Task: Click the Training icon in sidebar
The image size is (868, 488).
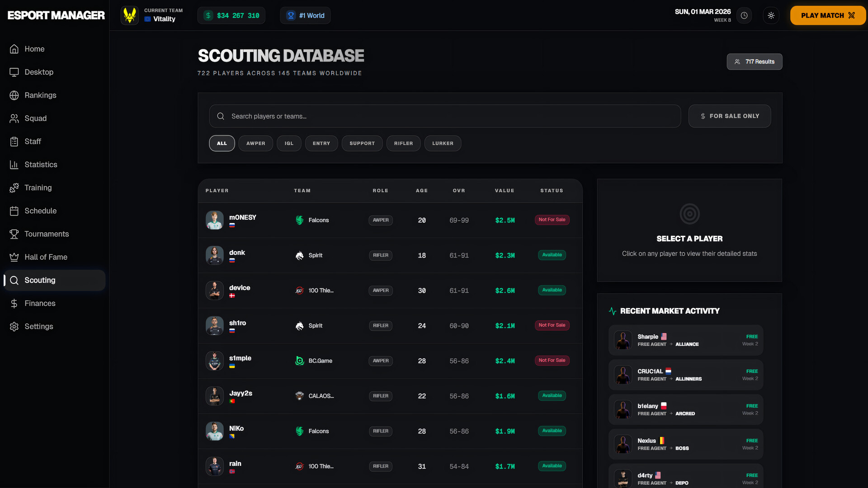Action: click(14, 188)
